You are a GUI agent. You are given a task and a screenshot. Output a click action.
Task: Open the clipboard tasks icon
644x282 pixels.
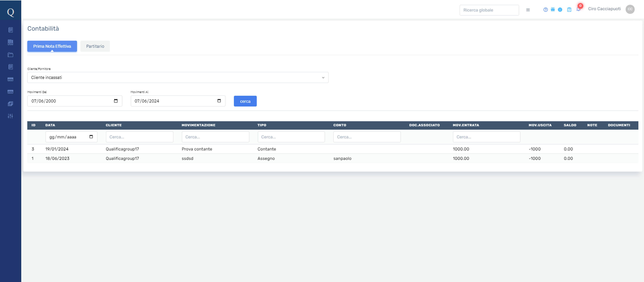point(569,10)
